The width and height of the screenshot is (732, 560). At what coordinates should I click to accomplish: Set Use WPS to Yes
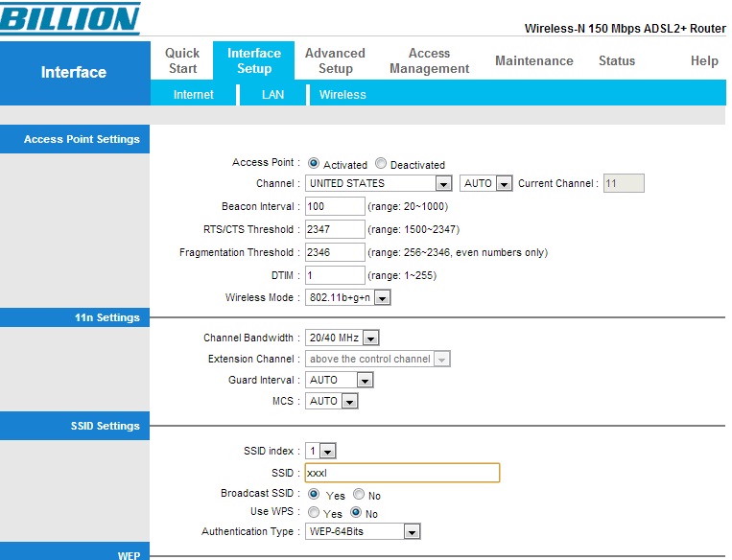click(314, 512)
